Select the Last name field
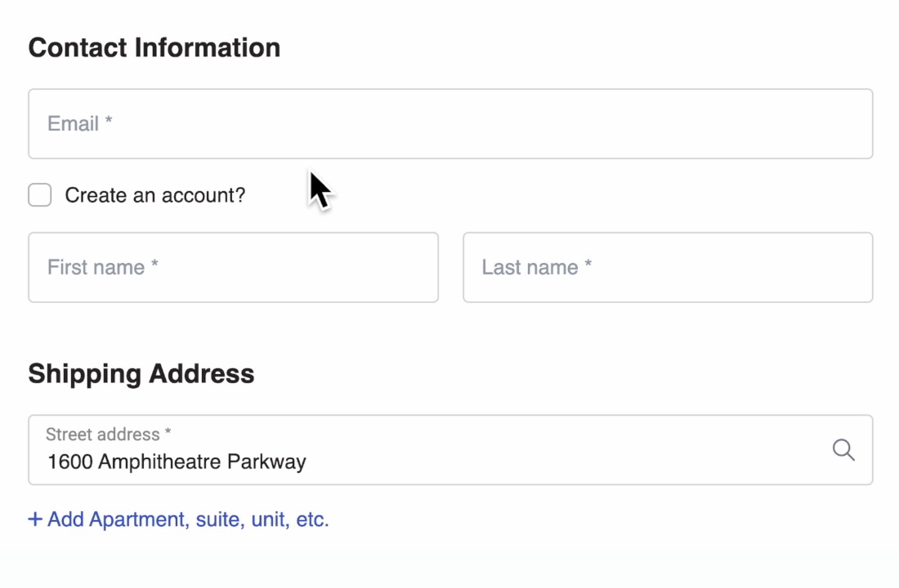Image resolution: width=899 pixels, height=588 pixels. 668,267
